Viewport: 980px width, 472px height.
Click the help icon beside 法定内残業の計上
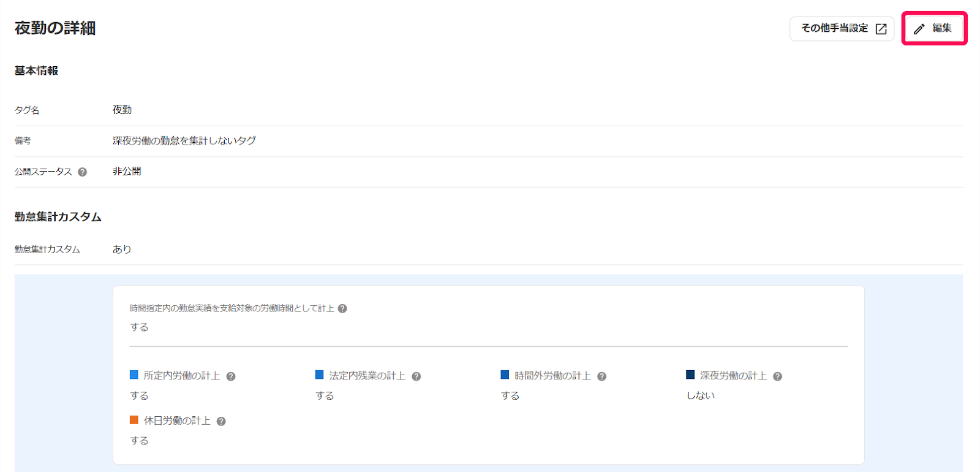pos(417,376)
